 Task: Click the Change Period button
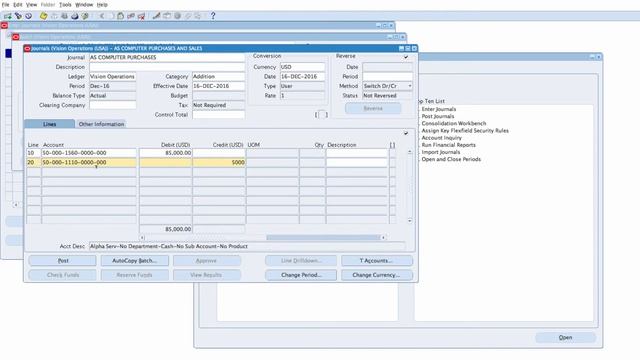301,275
